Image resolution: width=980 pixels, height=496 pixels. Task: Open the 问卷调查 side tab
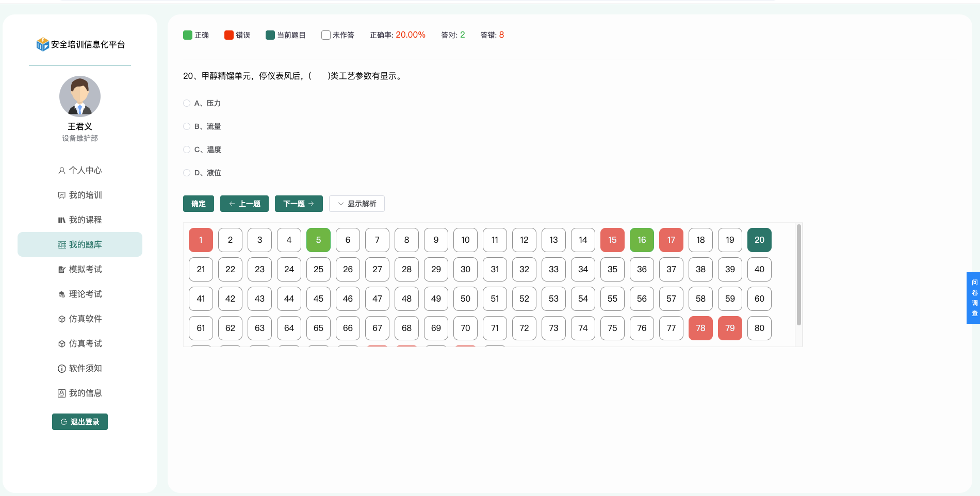pyautogui.click(x=974, y=298)
